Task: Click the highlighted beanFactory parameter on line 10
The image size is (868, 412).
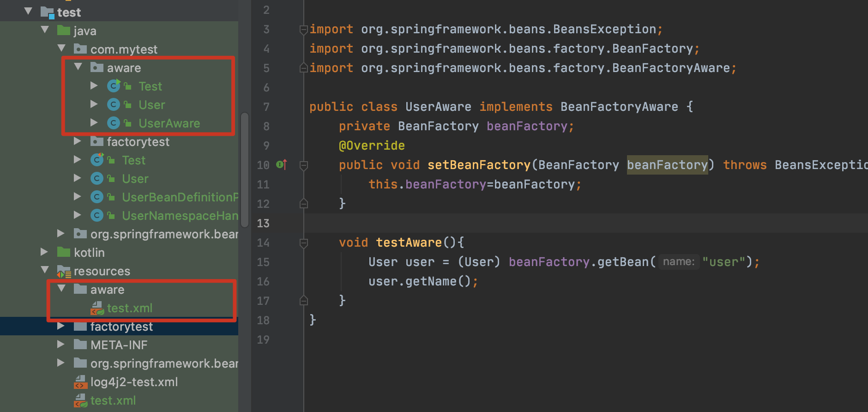Action: pyautogui.click(x=667, y=165)
